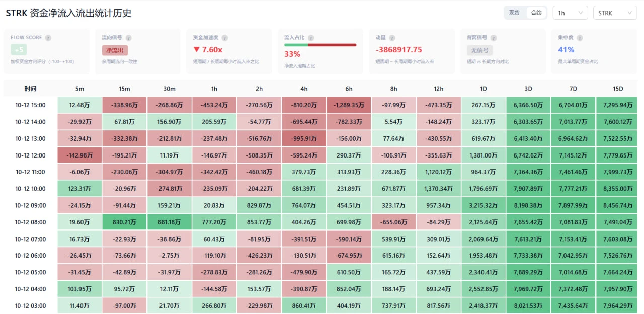Click question mark icon next to 集中度
The width and height of the screenshot is (644, 314).
tap(580, 38)
